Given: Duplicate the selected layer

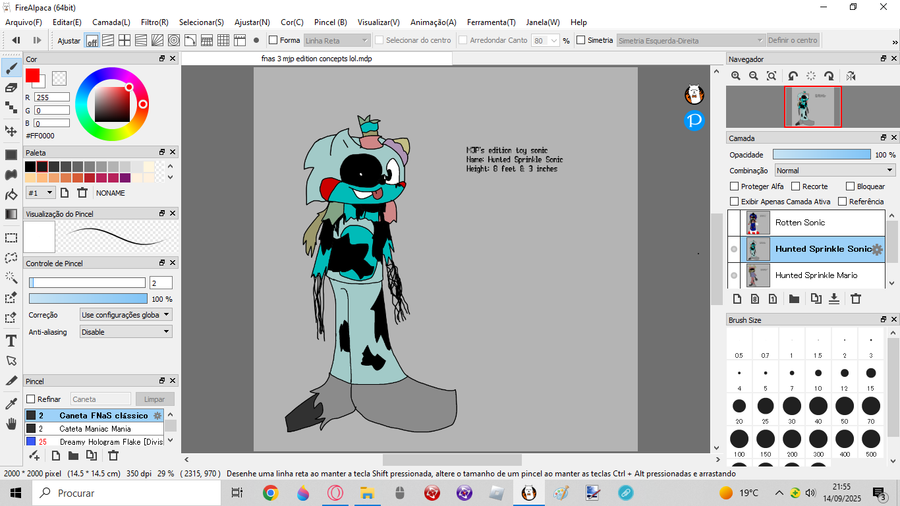Looking at the screenshot, I should (816, 299).
